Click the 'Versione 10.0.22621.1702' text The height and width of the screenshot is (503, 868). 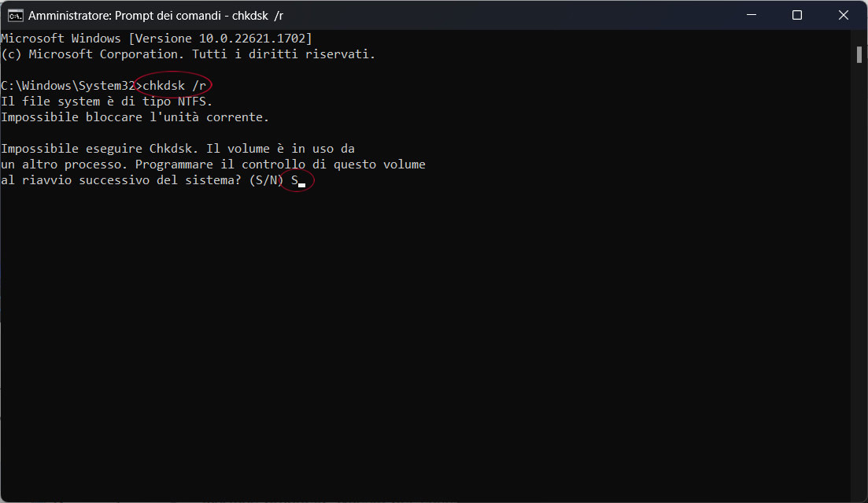(220, 39)
